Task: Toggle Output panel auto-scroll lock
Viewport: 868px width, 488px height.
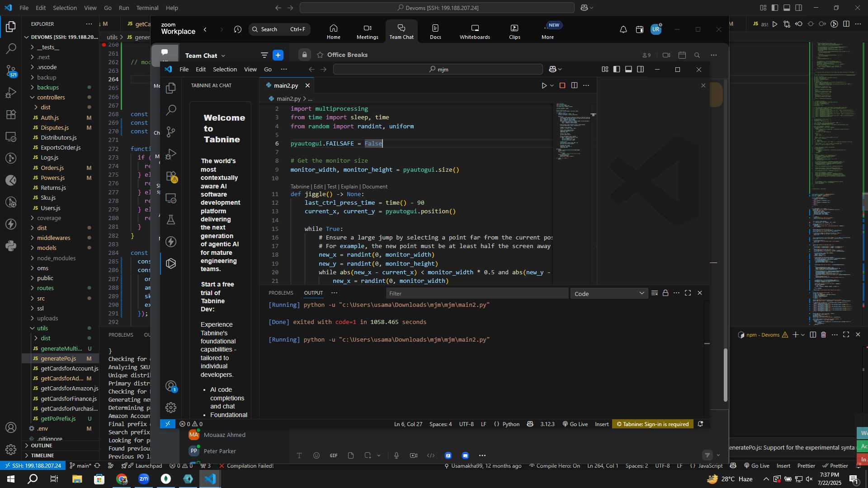Action: pyautogui.click(x=665, y=293)
